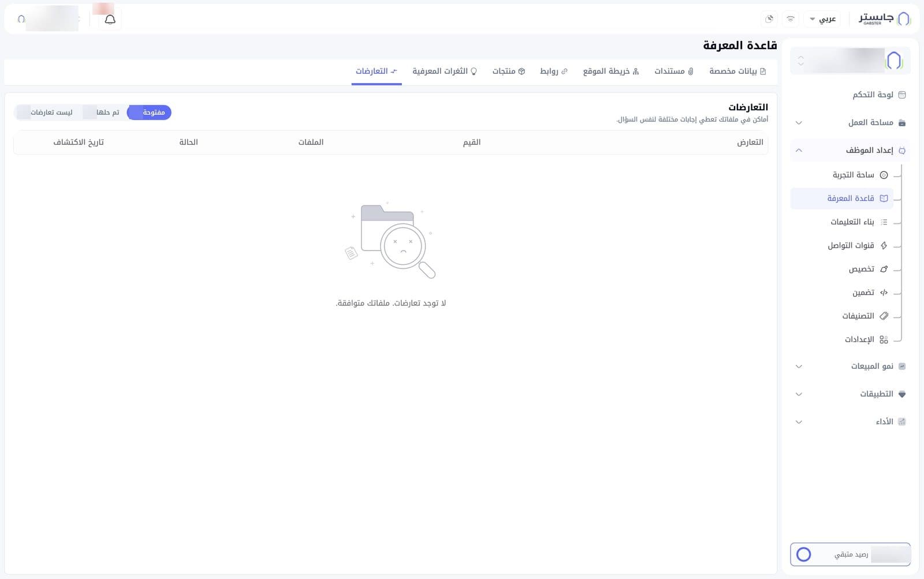Open the workspace switcher arrows
Image resolution: width=924 pixels, height=579 pixels.
click(x=800, y=60)
